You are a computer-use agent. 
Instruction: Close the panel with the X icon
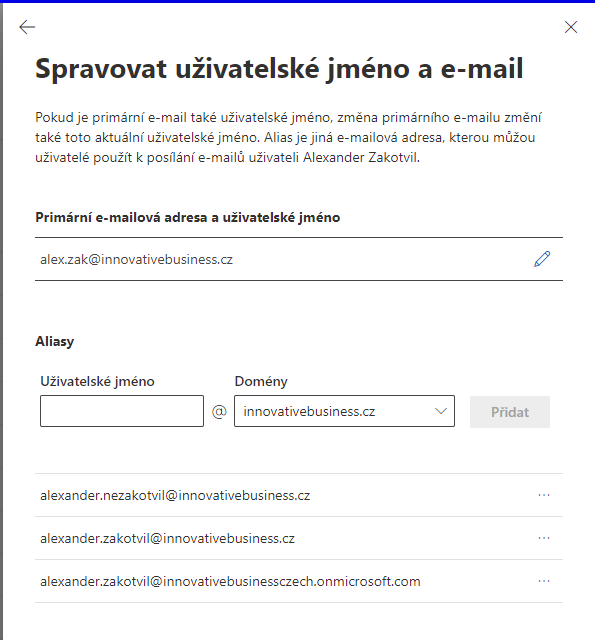(571, 27)
